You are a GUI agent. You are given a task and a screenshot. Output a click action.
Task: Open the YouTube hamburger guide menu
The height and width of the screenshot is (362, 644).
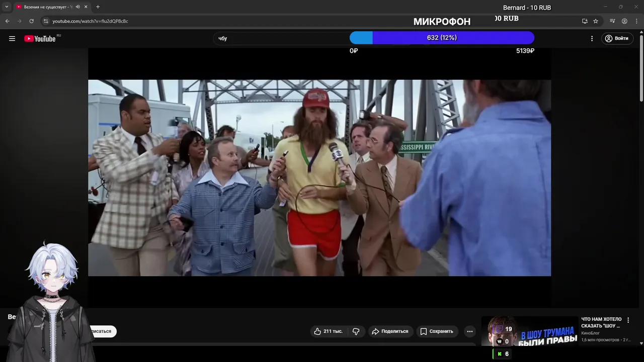pos(12,39)
